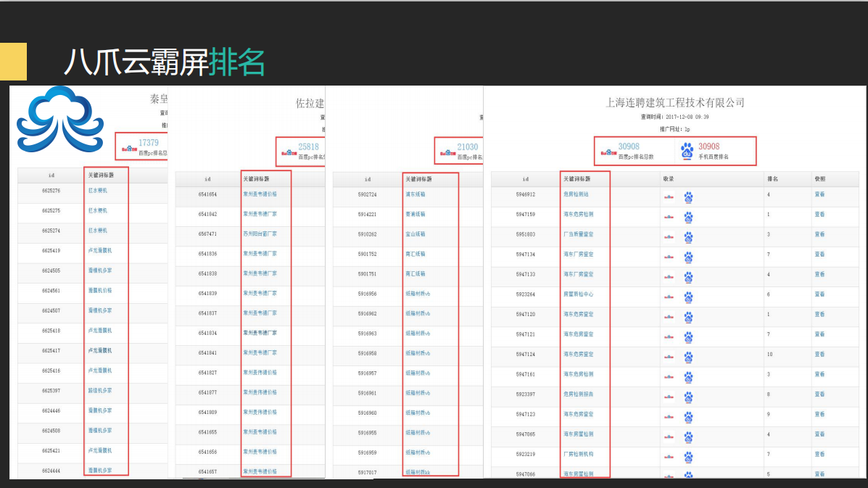The image size is (868, 488).
Task: Open the keyword link in row 5910262
Action: [x=416, y=234]
